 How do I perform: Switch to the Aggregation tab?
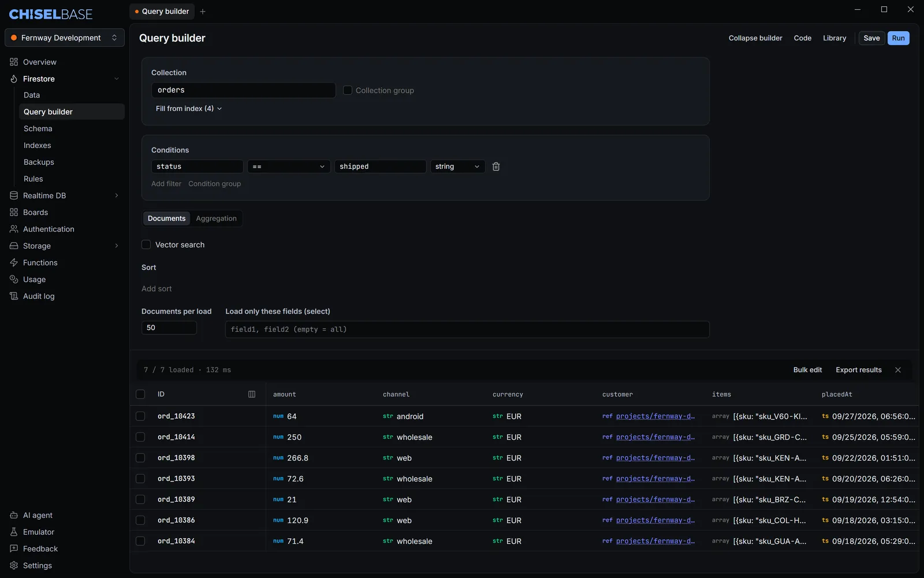pyautogui.click(x=216, y=218)
